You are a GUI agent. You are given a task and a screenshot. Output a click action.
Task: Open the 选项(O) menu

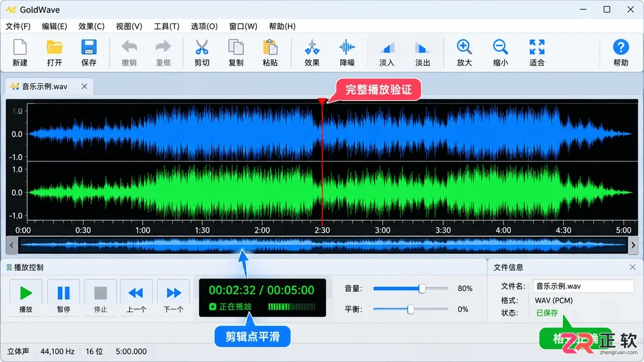pyautogui.click(x=204, y=26)
